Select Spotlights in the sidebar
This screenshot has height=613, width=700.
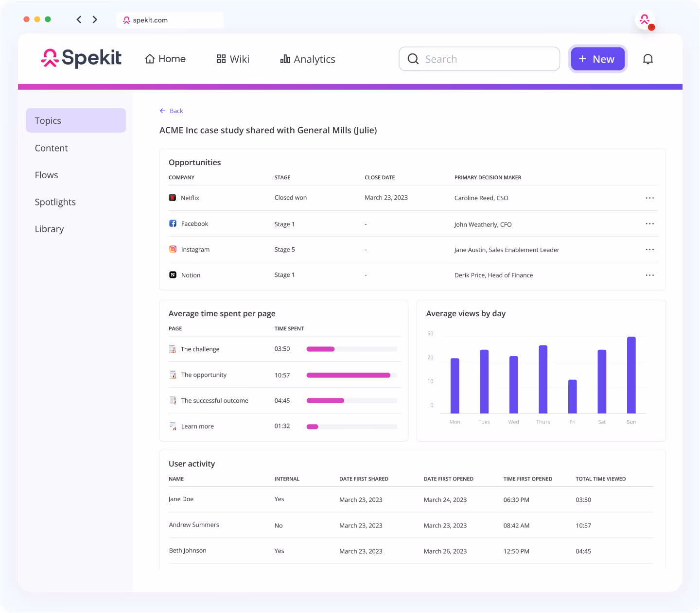click(55, 202)
